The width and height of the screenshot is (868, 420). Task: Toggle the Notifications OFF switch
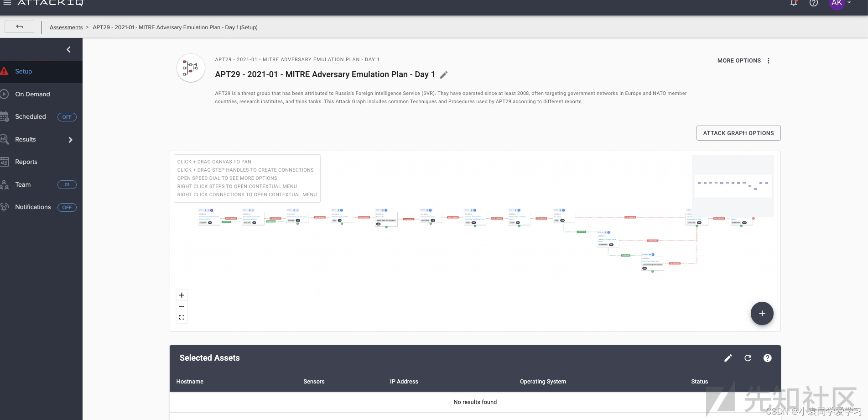[x=67, y=207]
